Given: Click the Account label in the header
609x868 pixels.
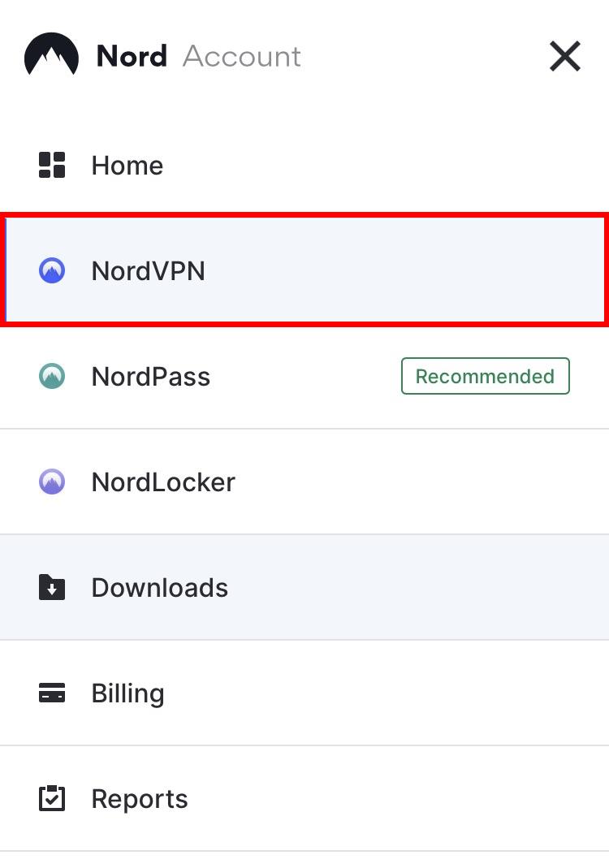Looking at the screenshot, I should (241, 55).
